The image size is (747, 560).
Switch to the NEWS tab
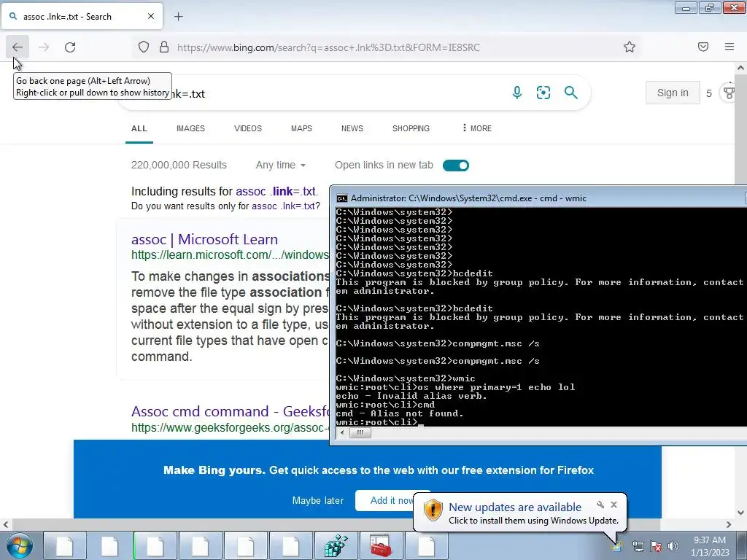352,128
